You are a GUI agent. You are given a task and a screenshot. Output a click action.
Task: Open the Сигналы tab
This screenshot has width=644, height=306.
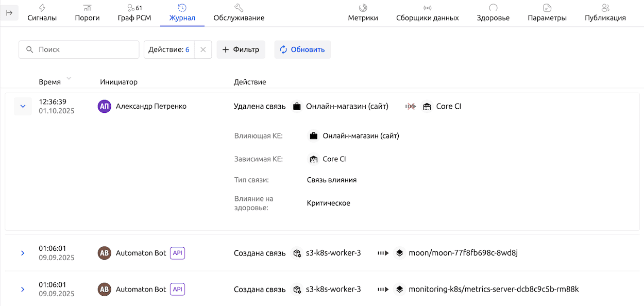pos(42,13)
